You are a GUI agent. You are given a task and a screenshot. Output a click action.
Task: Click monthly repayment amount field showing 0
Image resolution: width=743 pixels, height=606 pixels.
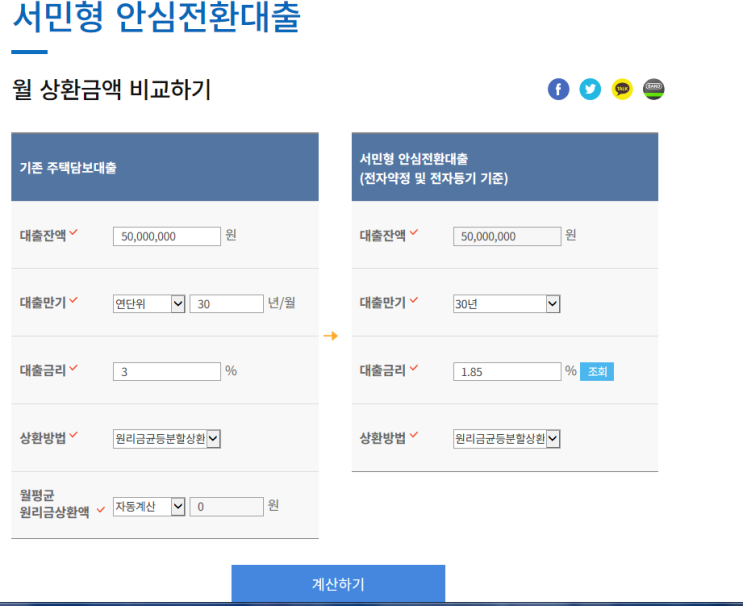227,507
